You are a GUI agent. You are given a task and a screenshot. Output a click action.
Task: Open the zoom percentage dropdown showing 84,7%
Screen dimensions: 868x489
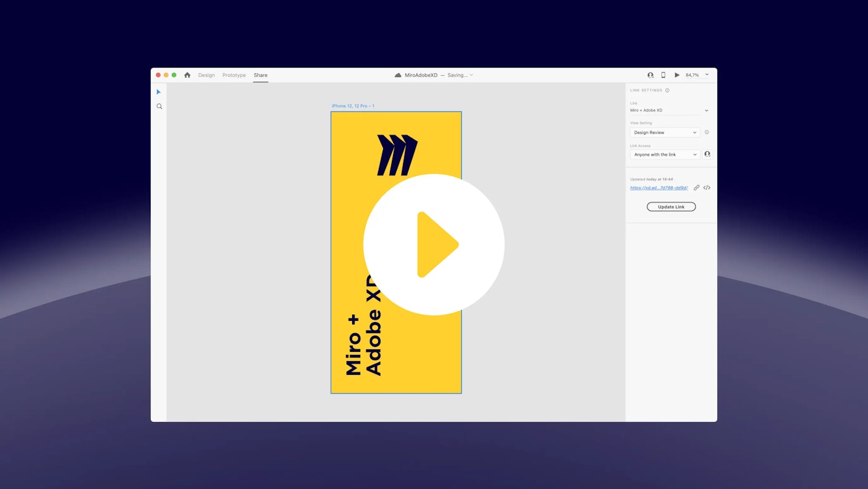697,75
